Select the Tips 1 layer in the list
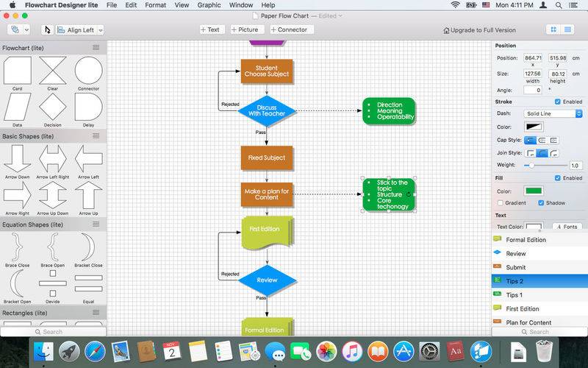The image size is (588, 368). 539,295
